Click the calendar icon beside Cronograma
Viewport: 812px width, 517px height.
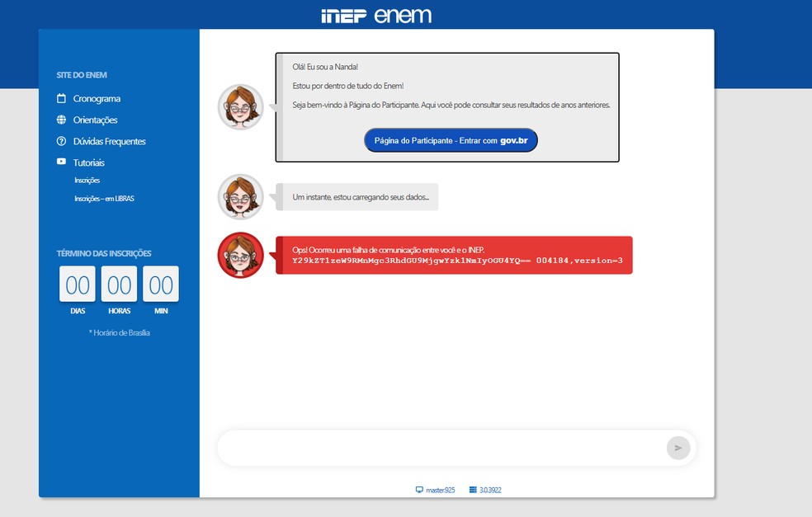point(61,99)
